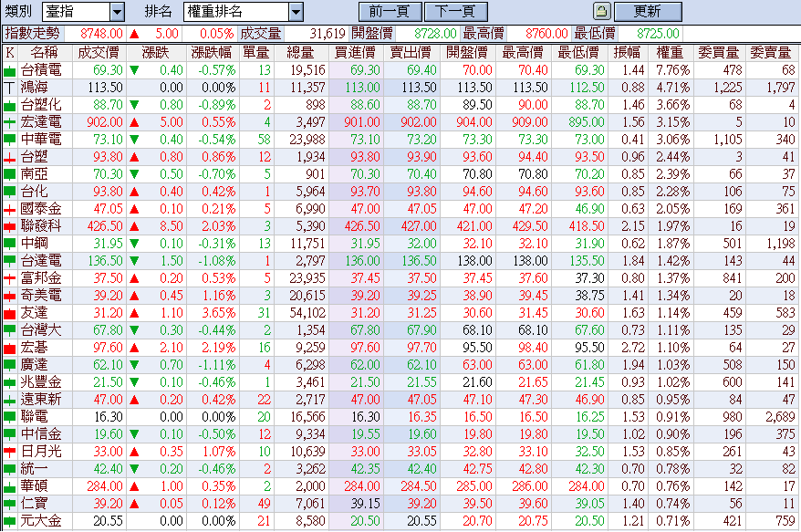Click the candlestick icon for 國泰金
Screen dimensions: 801x532
click(x=10, y=210)
